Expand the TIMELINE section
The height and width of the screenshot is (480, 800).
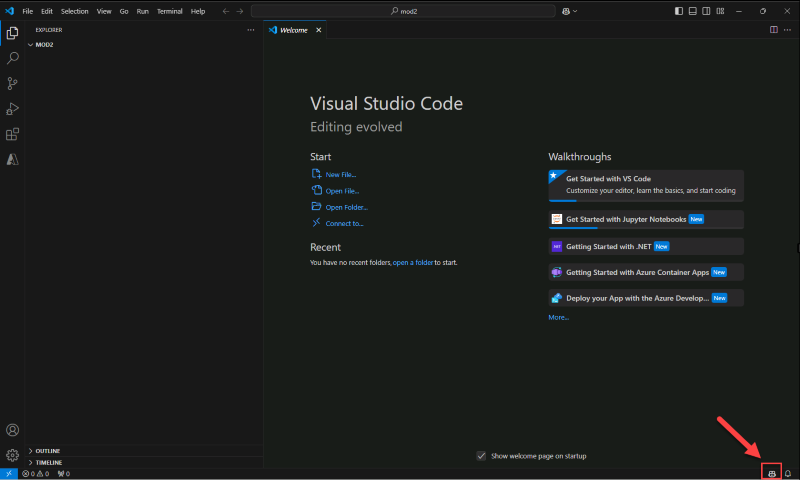48,462
